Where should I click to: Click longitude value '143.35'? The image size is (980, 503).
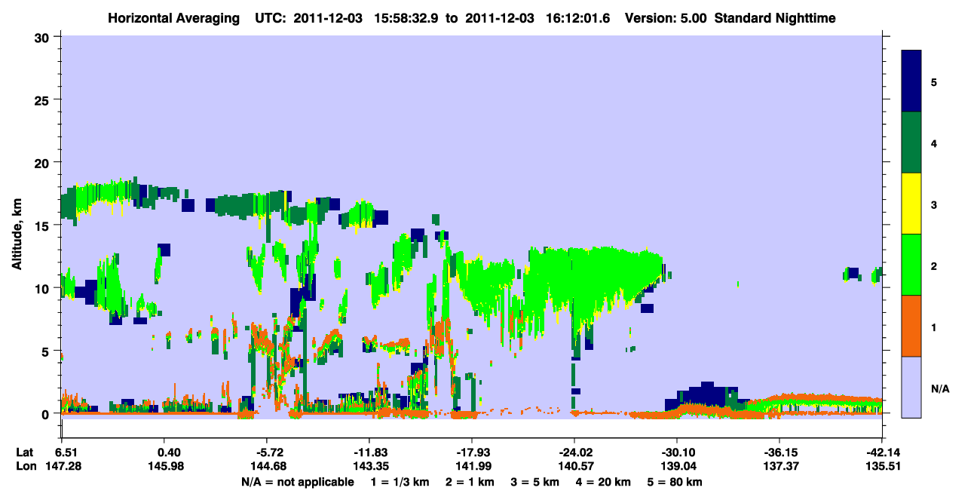[x=372, y=467]
